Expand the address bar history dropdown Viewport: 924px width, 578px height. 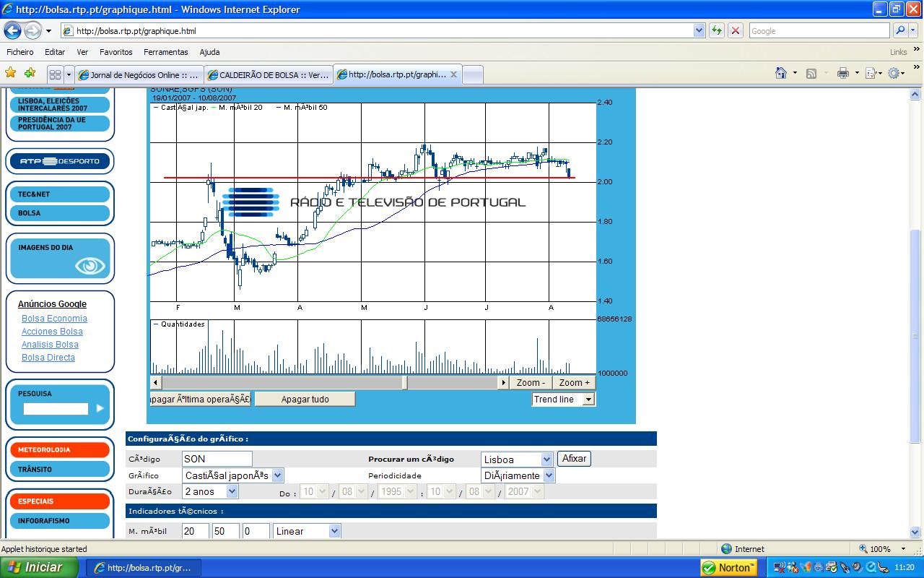click(x=699, y=30)
